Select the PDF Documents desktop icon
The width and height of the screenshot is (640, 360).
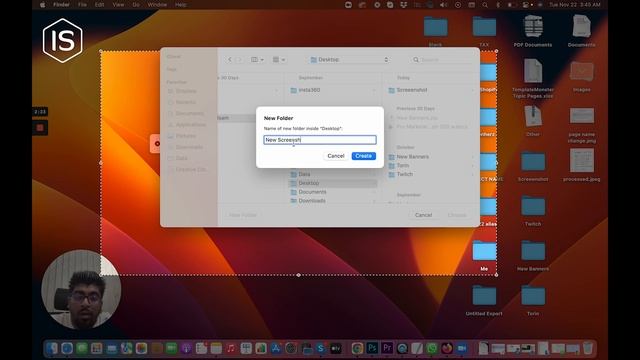pyautogui.click(x=533, y=31)
